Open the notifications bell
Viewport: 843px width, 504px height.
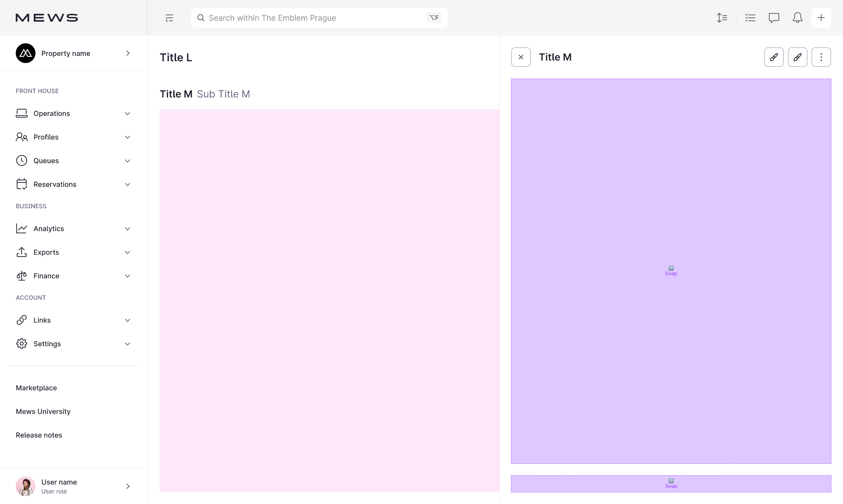[x=797, y=18]
